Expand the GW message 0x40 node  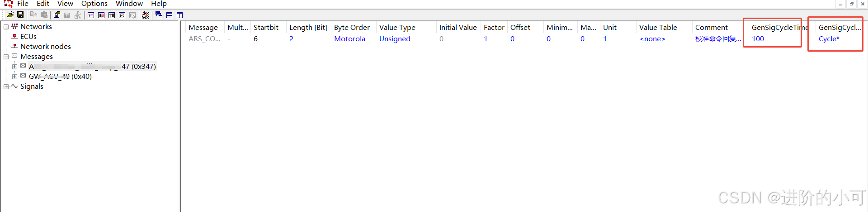[x=14, y=77]
